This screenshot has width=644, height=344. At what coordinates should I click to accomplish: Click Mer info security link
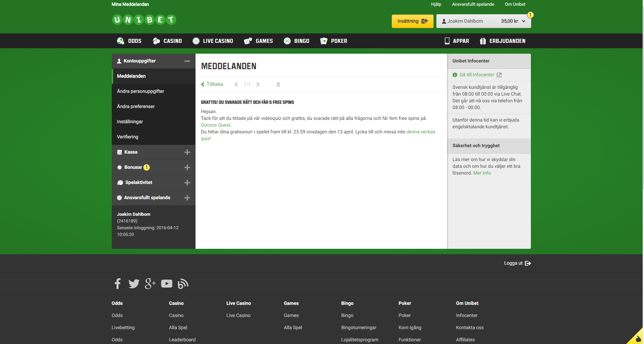point(482,173)
